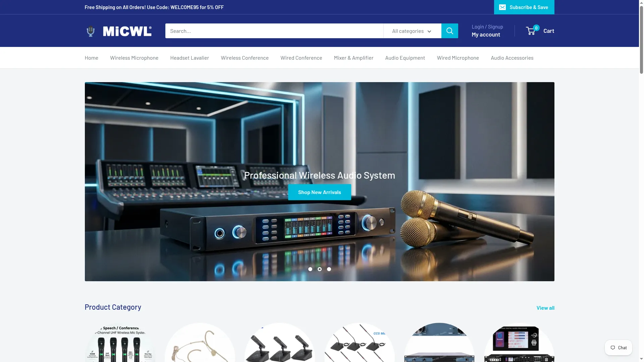Screen dimensions: 644x362
Task: Open the Audio Accessories menu
Action: coord(512,58)
